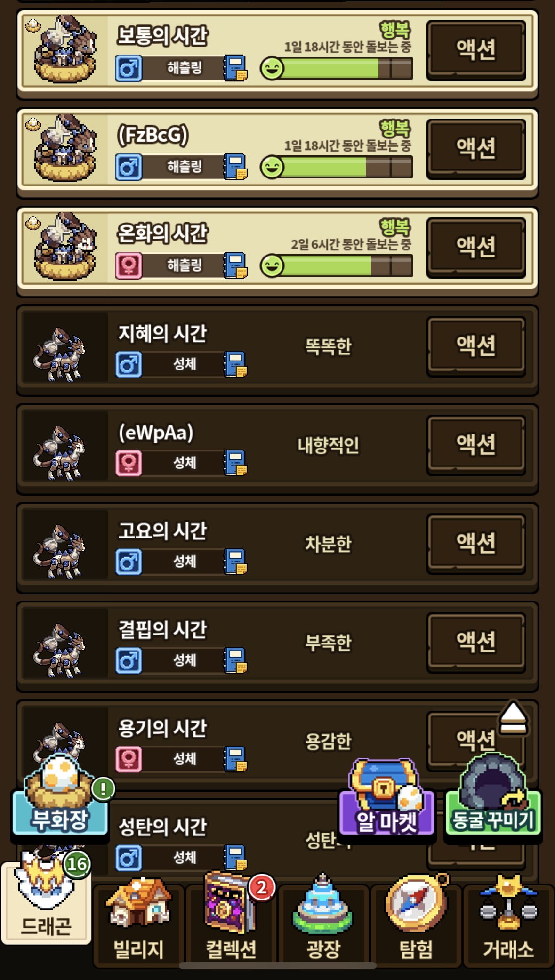555x980 pixels.
Task: Collapse the floating shortcuts with the eject arrow
Action: 513,718
